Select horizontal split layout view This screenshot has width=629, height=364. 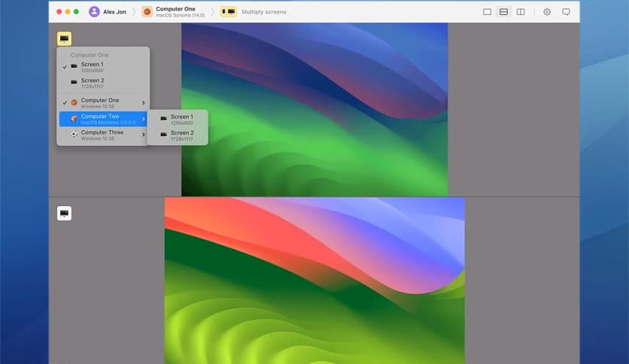coord(503,12)
